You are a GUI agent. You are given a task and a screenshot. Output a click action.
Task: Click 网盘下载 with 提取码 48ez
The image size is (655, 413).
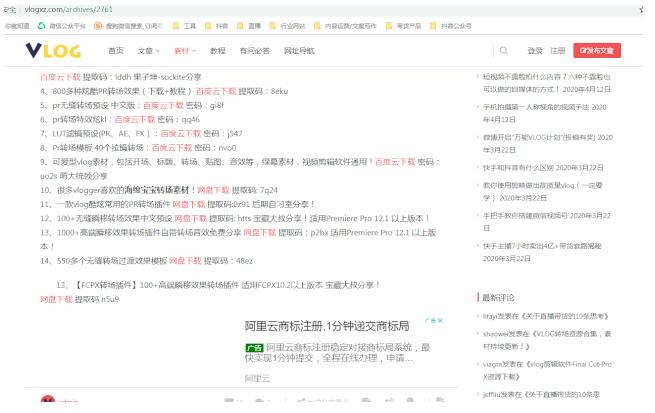[185, 261]
